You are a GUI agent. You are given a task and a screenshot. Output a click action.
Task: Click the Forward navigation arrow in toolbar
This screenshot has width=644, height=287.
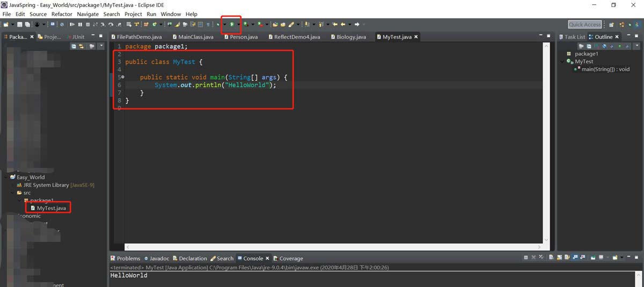pyautogui.click(x=356, y=24)
